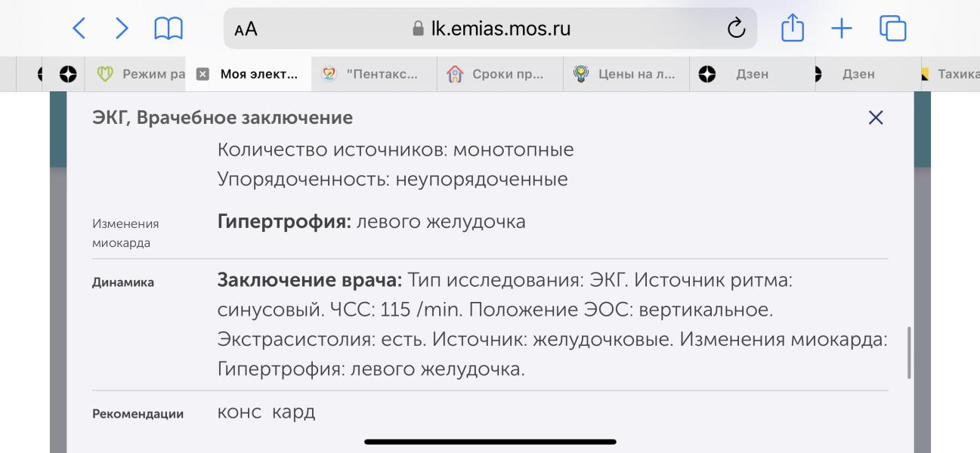This screenshot has height=453, width=980.
Task: Switch to the Сроки пр... tab
Action: 500,75
